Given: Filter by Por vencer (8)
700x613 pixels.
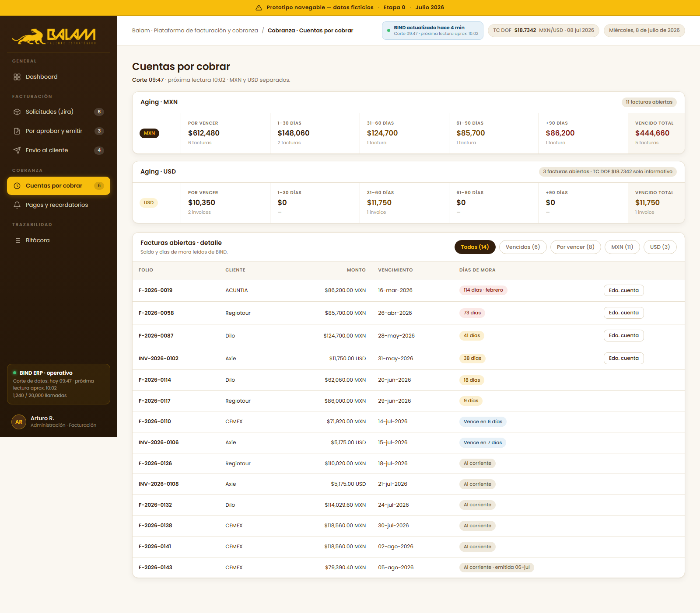Looking at the screenshot, I should (576, 247).
